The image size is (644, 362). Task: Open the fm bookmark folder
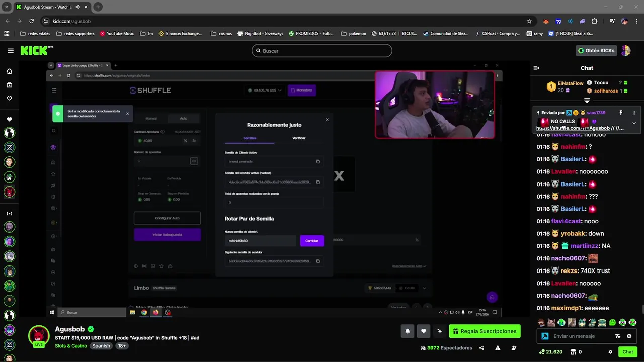[x=147, y=34]
